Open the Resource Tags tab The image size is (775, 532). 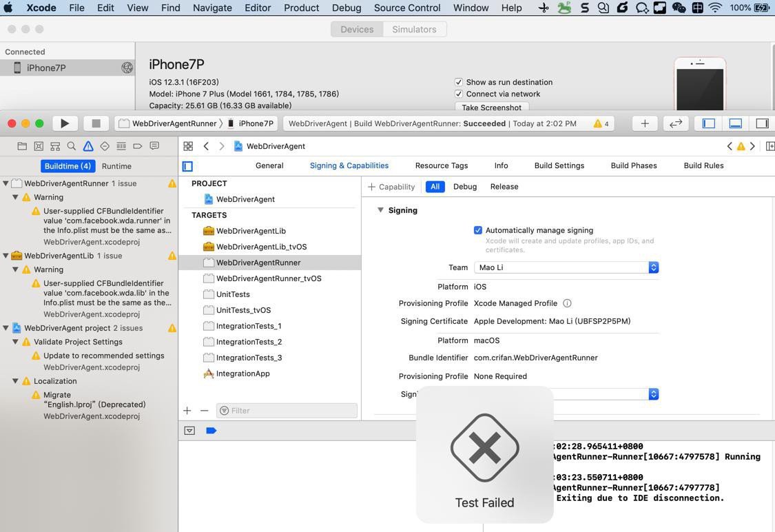click(x=442, y=165)
